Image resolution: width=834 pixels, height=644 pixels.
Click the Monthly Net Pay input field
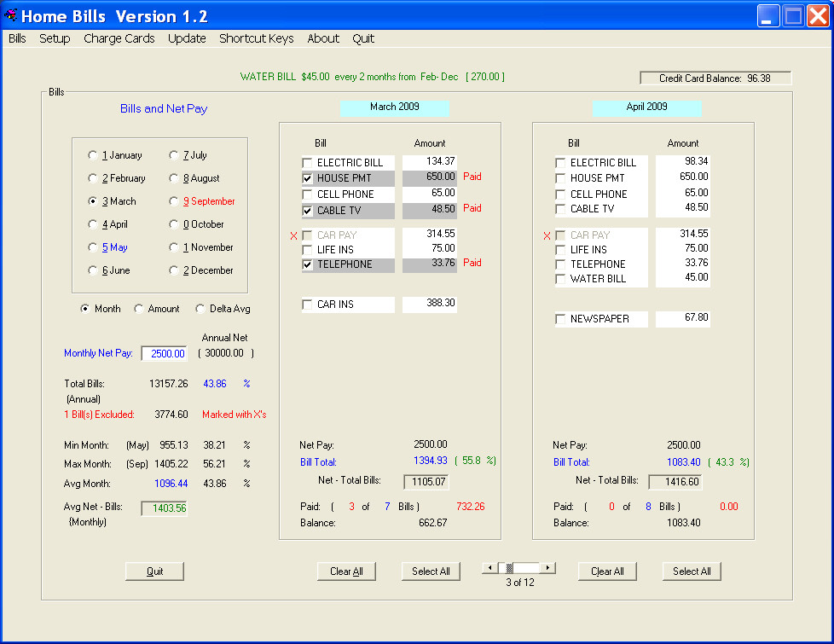click(x=164, y=354)
